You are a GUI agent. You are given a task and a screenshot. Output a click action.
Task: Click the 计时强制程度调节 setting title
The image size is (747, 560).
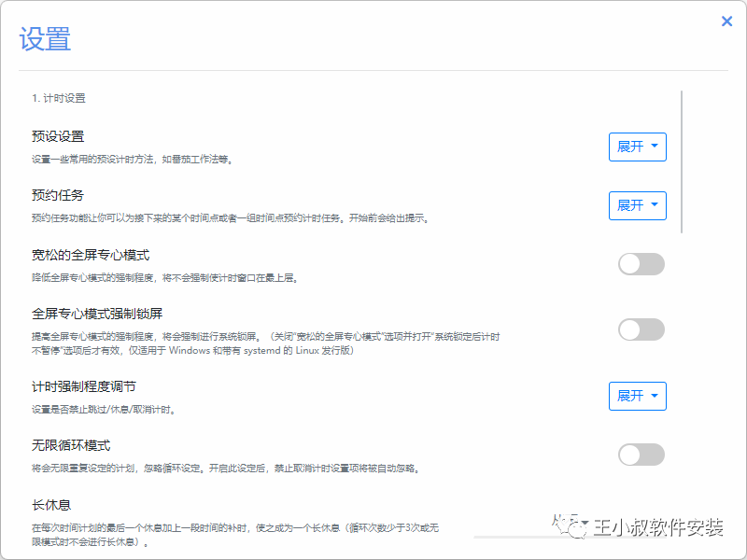[x=84, y=386]
